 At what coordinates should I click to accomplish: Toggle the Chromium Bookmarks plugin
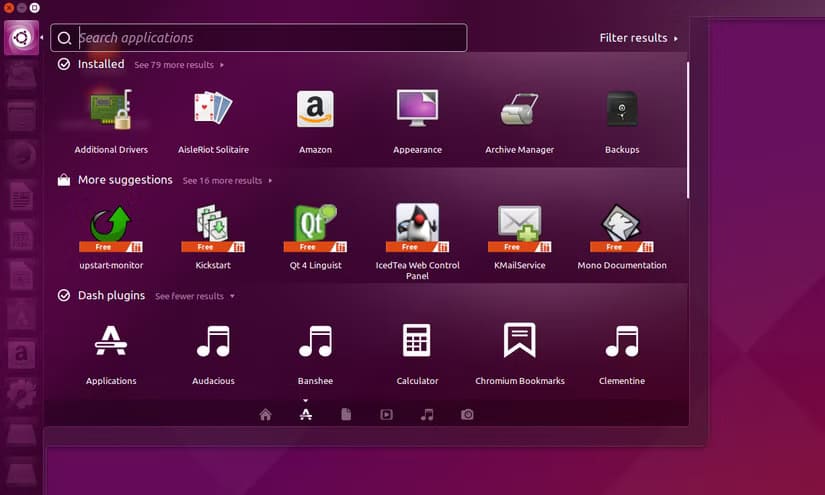pos(519,342)
